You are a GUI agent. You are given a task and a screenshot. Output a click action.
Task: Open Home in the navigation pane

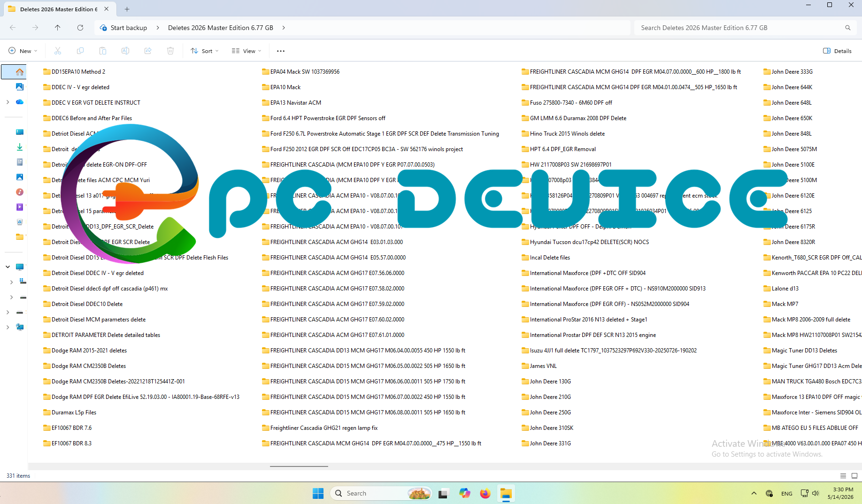click(19, 72)
